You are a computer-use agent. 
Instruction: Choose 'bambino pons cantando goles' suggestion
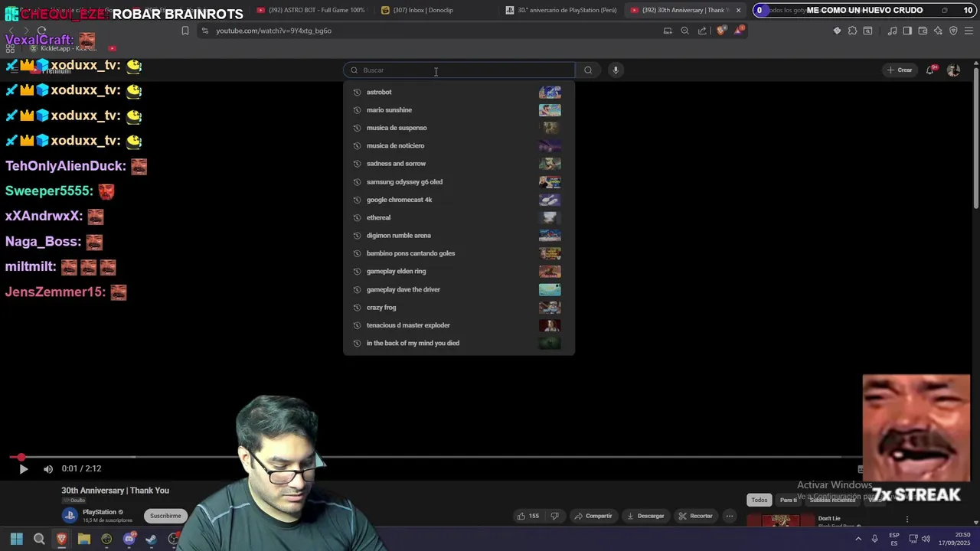click(x=459, y=253)
